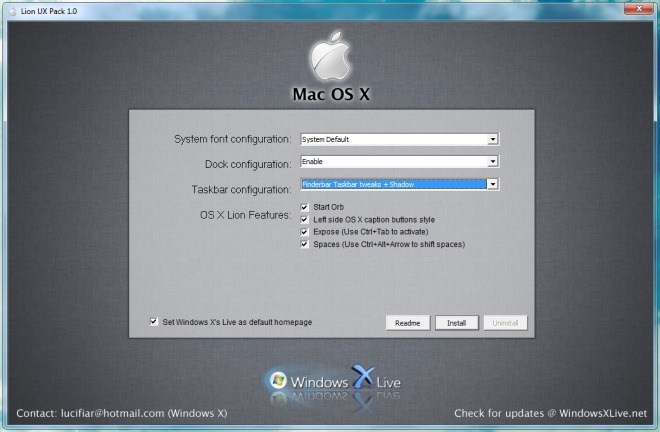
Task: Open the Taskbar configuration dropdown arrow
Action: [492, 184]
